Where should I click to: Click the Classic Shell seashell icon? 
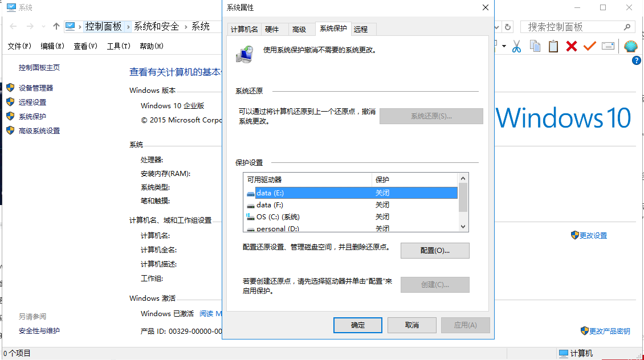click(x=630, y=46)
